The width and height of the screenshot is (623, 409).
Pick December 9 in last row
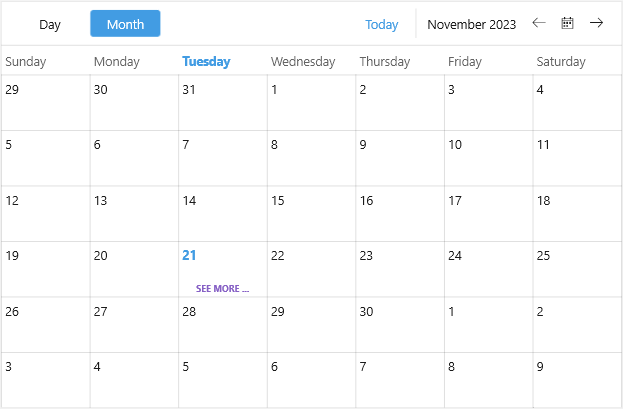[x=576, y=380]
